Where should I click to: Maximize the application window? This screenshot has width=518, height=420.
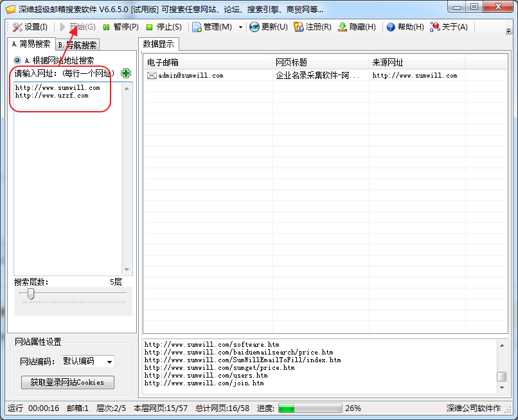tap(474, 7)
